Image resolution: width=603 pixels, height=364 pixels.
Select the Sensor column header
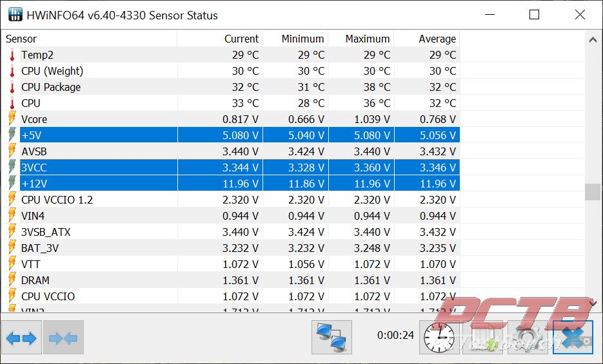click(x=89, y=39)
